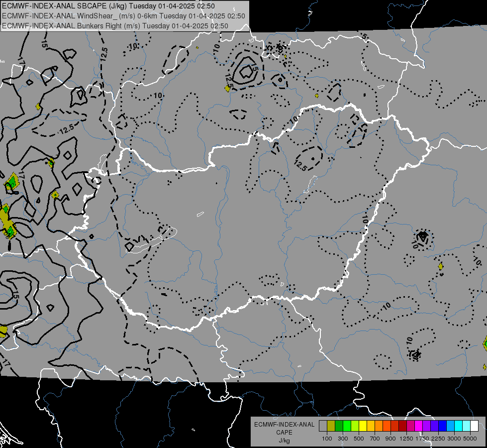
Task: Click the 3000 label in the legend
Action: (454, 439)
